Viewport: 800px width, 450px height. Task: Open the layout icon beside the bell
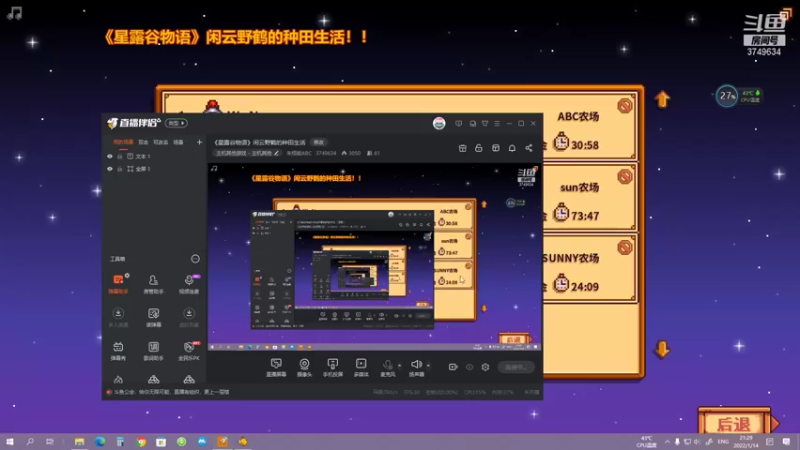click(495, 148)
